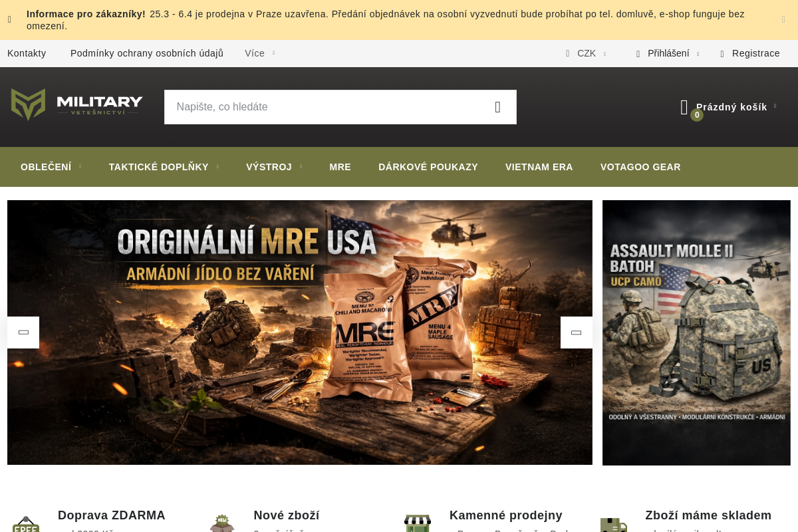
Task: Click the Kamenné prodejny storefront icon
Action: [x=418, y=524]
